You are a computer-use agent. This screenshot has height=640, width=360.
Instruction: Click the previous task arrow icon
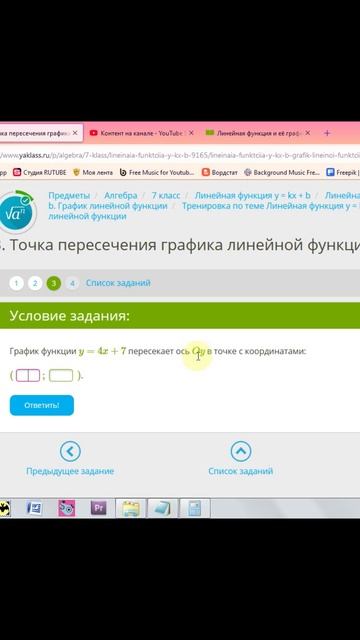tap(70, 451)
